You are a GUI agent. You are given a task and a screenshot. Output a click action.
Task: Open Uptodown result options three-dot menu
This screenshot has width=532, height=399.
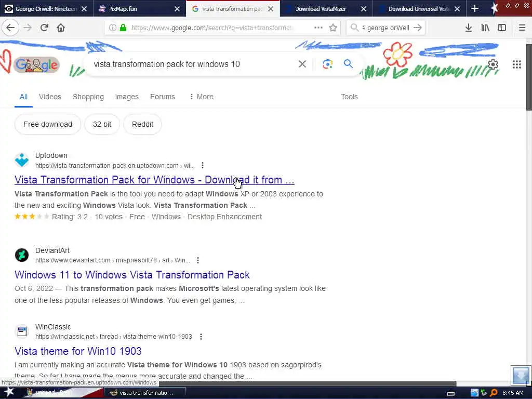point(203,165)
